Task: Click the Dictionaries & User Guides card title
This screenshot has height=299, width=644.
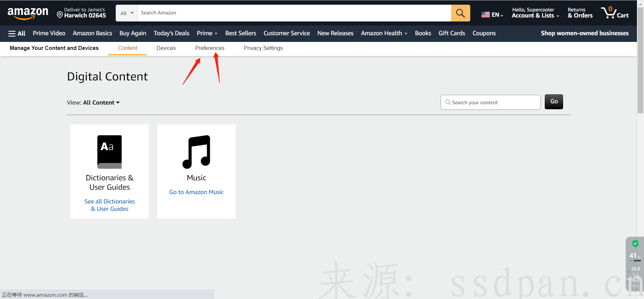Action: [109, 182]
